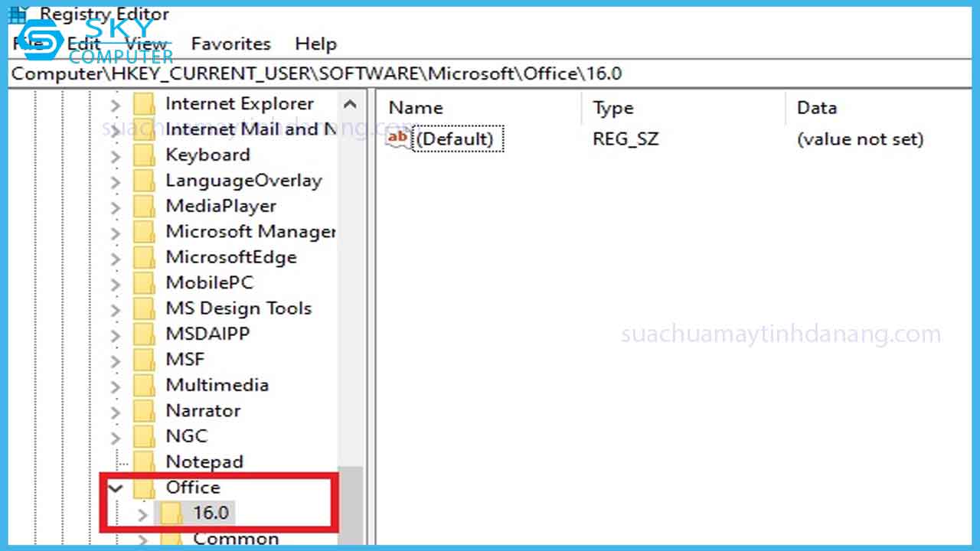Click the Keyboard key folder icon
The height and width of the screenshot is (551, 980).
pyautogui.click(x=144, y=155)
